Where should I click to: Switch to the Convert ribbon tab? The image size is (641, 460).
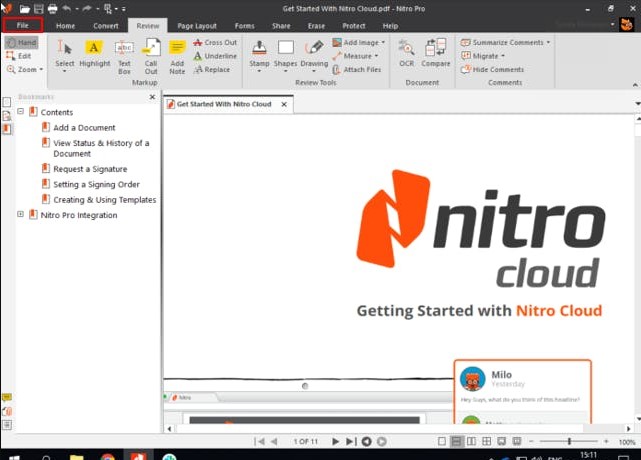pos(105,26)
